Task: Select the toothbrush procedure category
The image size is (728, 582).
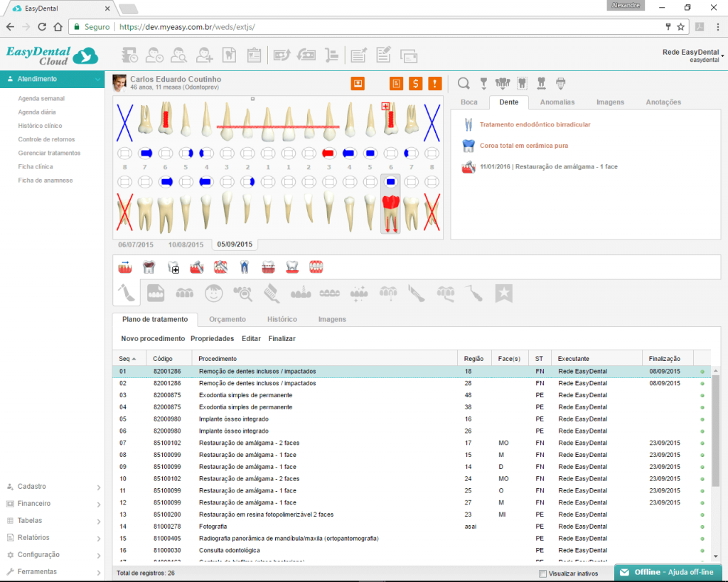Action: (x=271, y=292)
